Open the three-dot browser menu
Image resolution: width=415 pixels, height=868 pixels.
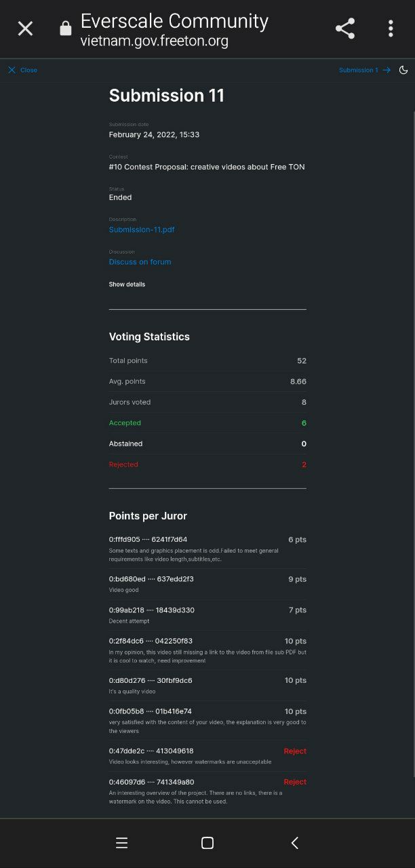tap(391, 28)
